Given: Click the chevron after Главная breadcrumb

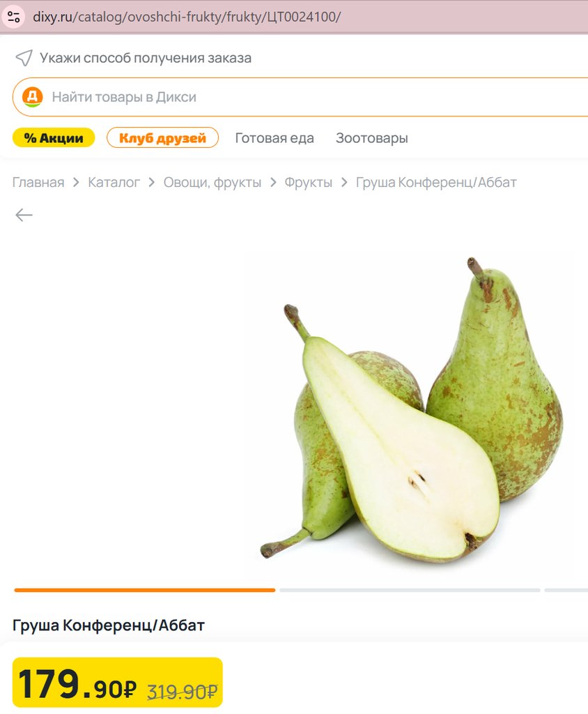Looking at the screenshot, I should click(x=76, y=183).
